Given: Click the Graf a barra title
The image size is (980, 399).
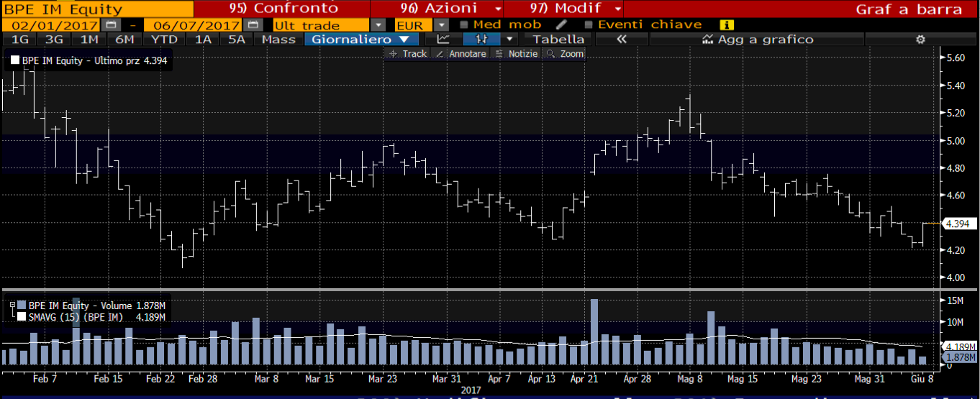Looking at the screenshot, I should [x=909, y=9].
